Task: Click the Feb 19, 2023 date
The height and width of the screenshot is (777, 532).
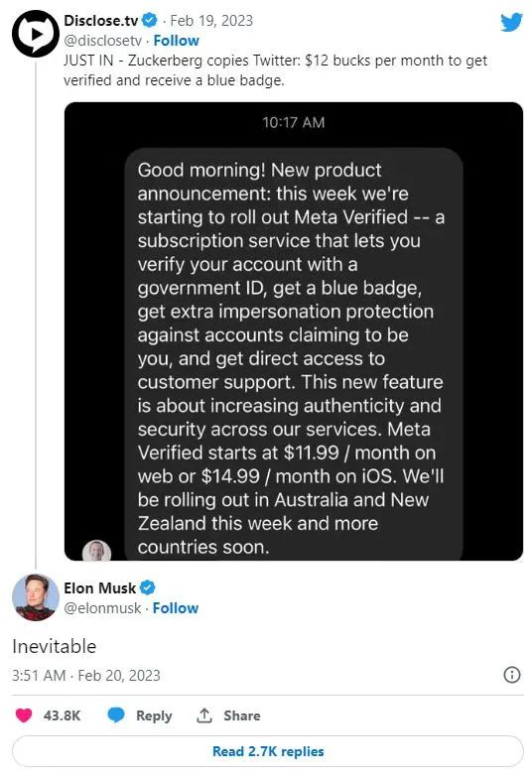Action: tap(211, 20)
